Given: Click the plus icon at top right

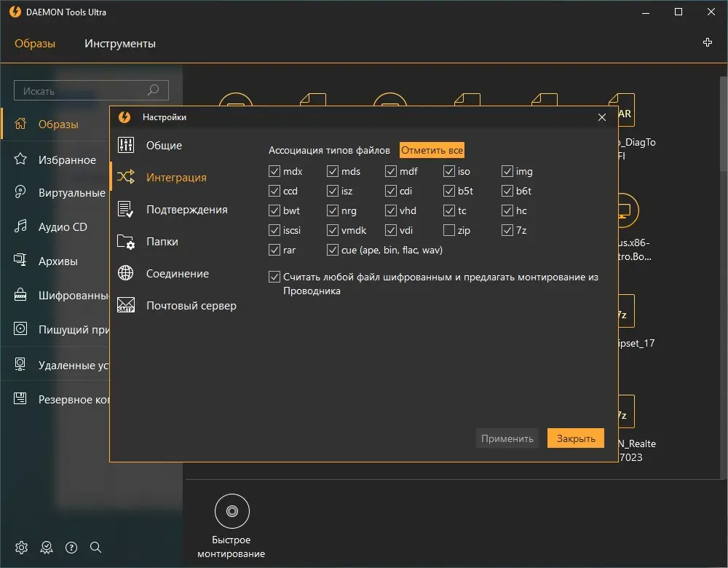Looking at the screenshot, I should coord(708,43).
